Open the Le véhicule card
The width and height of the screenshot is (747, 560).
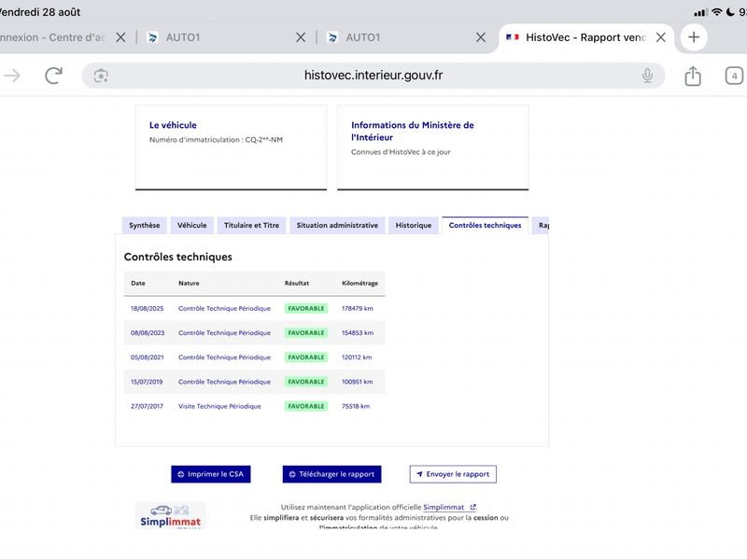tap(231, 147)
